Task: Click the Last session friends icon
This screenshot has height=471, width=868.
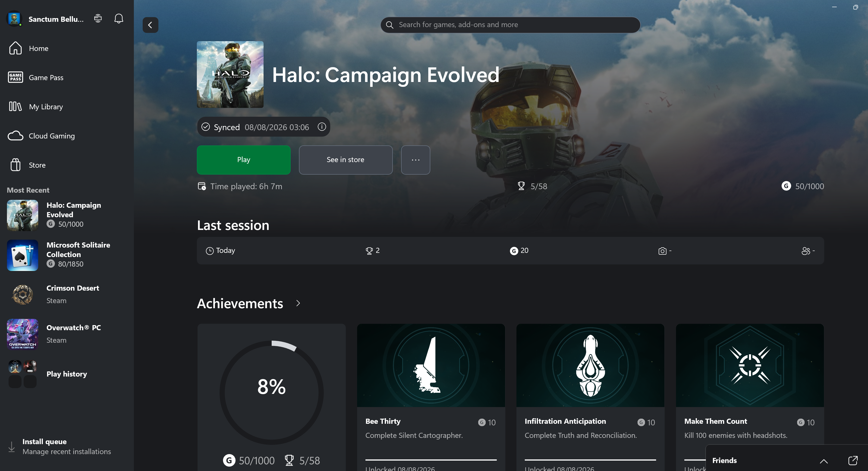Action: pyautogui.click(x=806, y=251)
